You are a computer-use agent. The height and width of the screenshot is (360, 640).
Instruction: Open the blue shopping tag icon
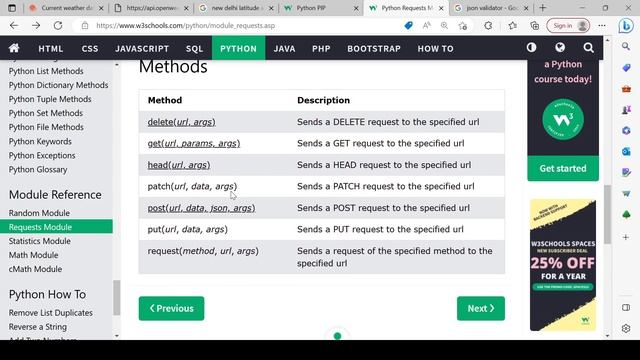point(408,25)
